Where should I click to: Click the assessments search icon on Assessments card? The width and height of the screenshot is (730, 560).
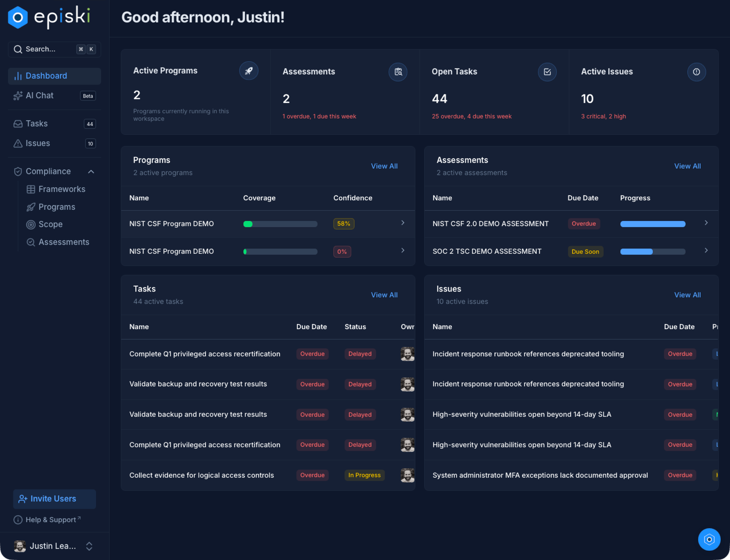(x=398, y=72)
